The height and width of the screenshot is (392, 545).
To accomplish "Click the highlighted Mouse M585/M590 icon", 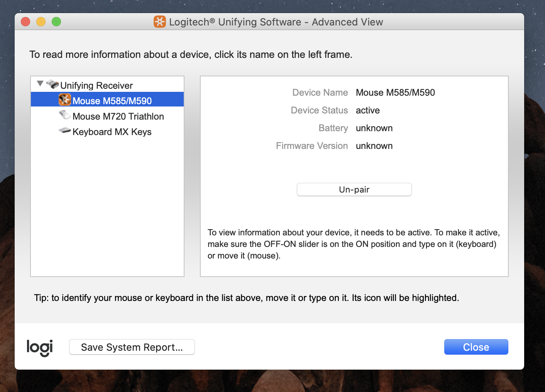I will click(x=64, y=100).
